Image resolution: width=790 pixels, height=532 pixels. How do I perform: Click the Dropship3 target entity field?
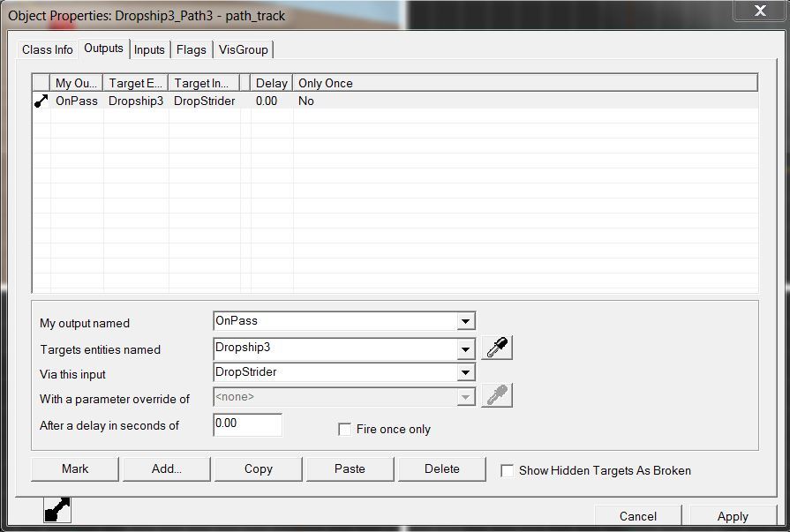[335, 348]
